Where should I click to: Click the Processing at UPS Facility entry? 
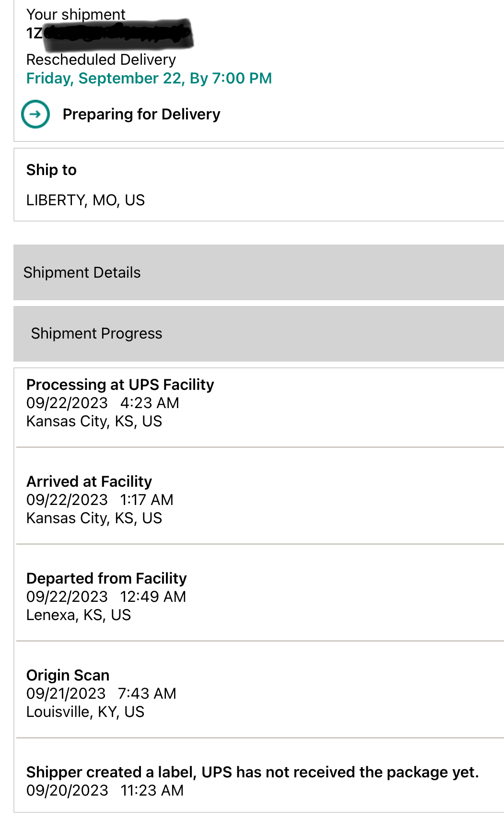click(120, 385)
